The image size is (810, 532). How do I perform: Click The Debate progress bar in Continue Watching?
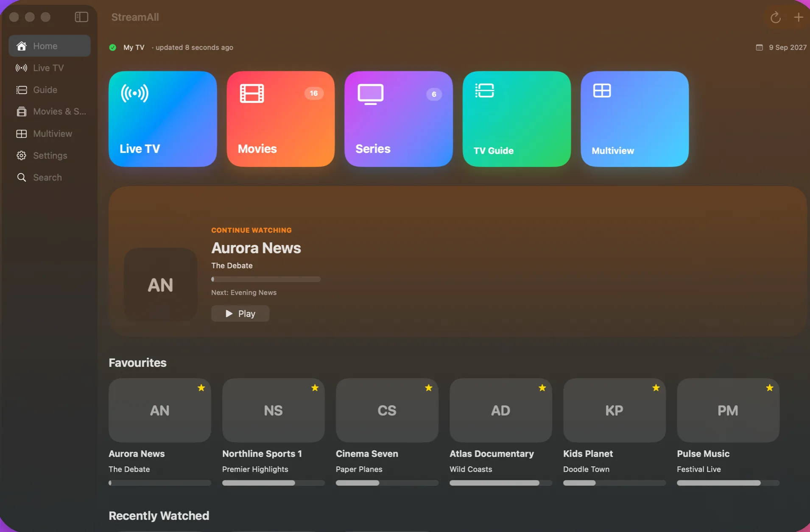(266, 279)
